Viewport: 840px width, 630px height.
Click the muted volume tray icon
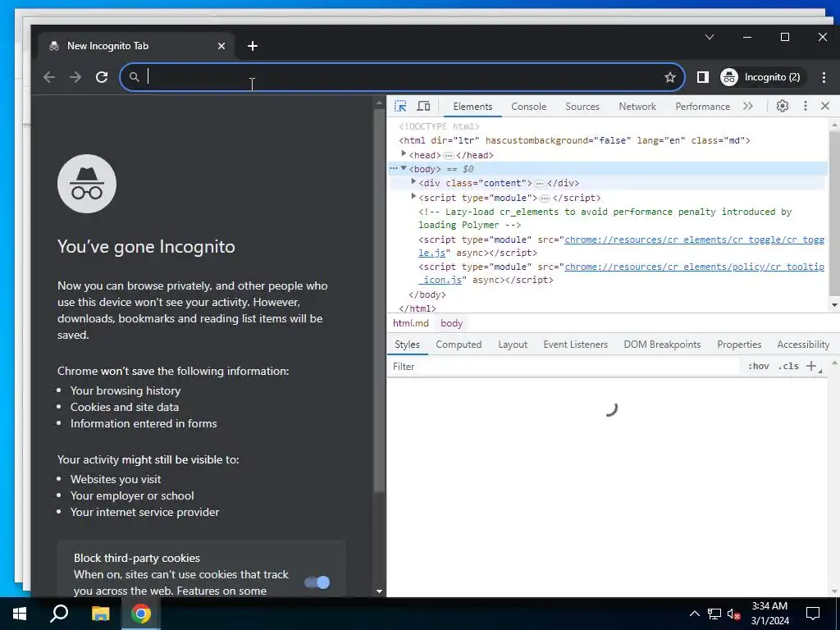click(734, 614)
